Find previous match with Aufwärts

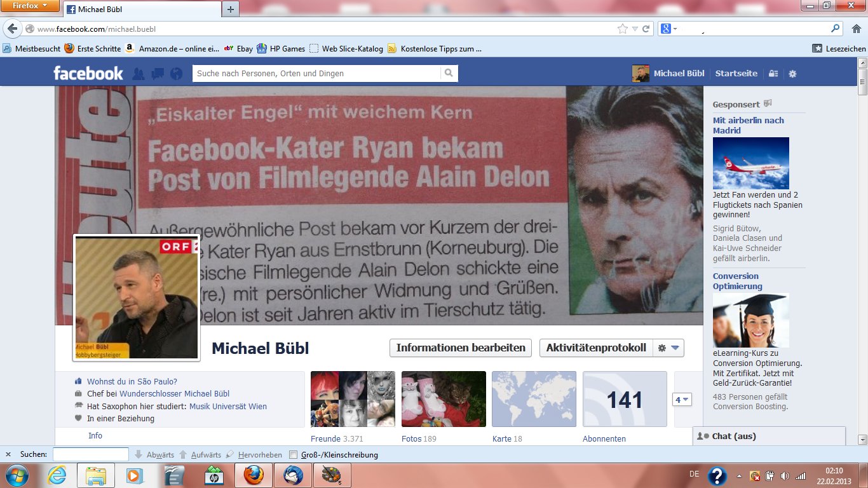pyautogui.click(x=200, y=455)
